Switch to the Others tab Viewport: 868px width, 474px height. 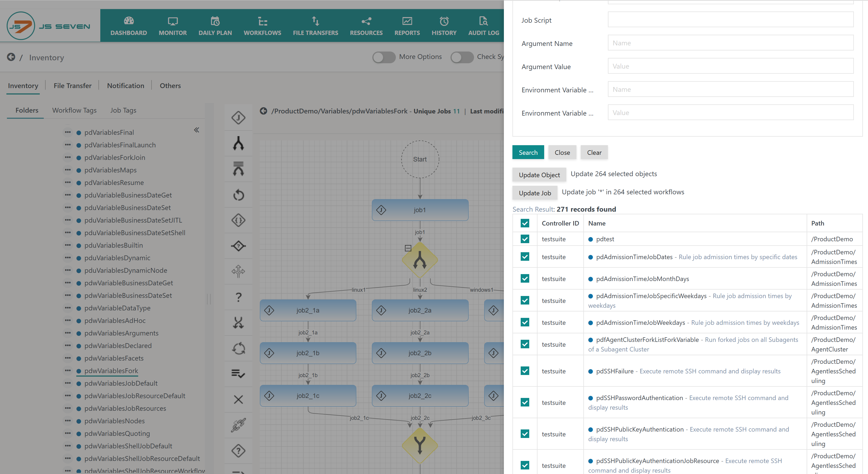pyautogui.click(x=170, y=86)
